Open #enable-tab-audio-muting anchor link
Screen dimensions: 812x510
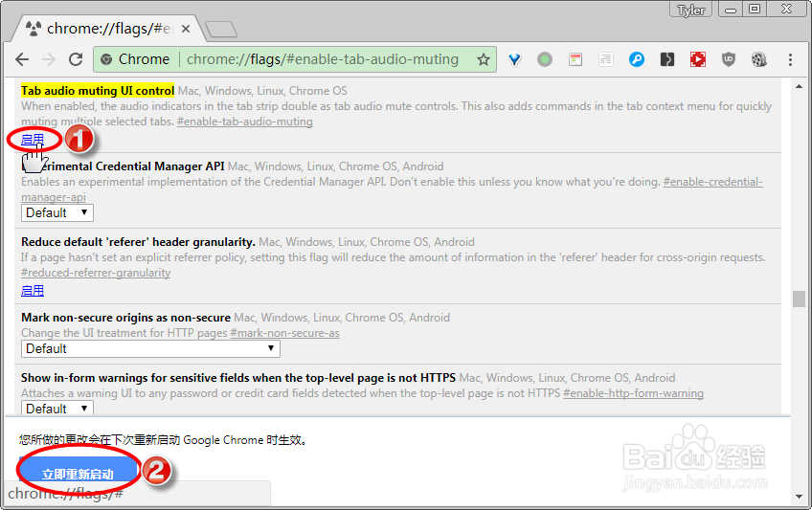point(244,122)
